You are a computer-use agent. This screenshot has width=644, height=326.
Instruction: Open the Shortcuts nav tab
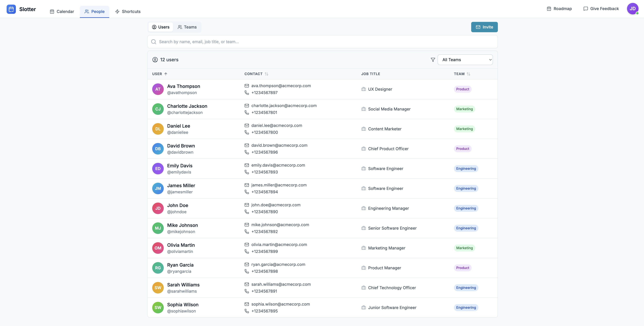[x=128, y=12]
